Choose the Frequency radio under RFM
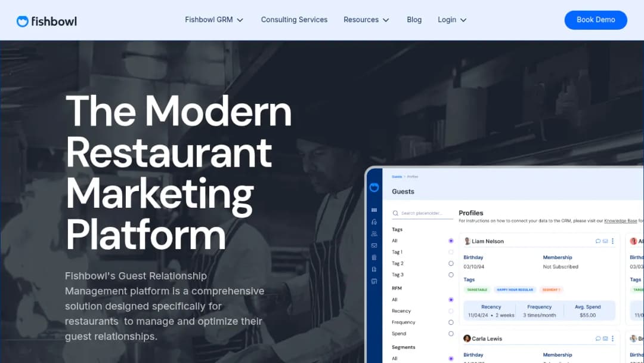 click(451, 322)
